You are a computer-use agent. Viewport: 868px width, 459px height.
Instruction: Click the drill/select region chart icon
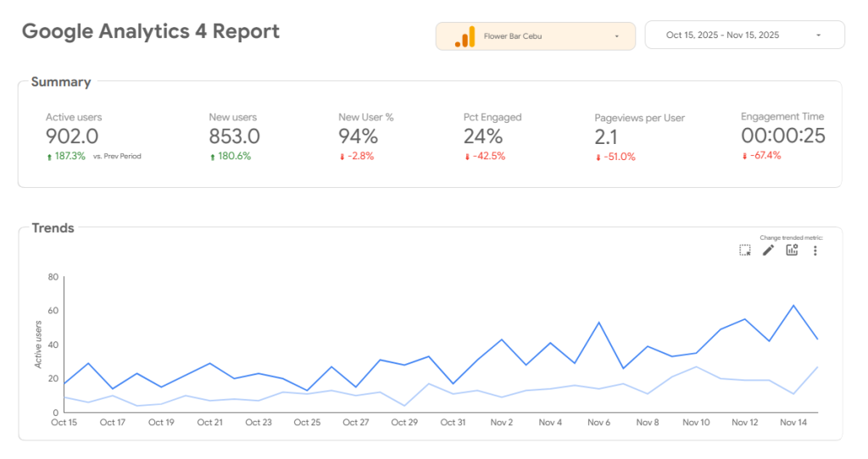(744, 250)
